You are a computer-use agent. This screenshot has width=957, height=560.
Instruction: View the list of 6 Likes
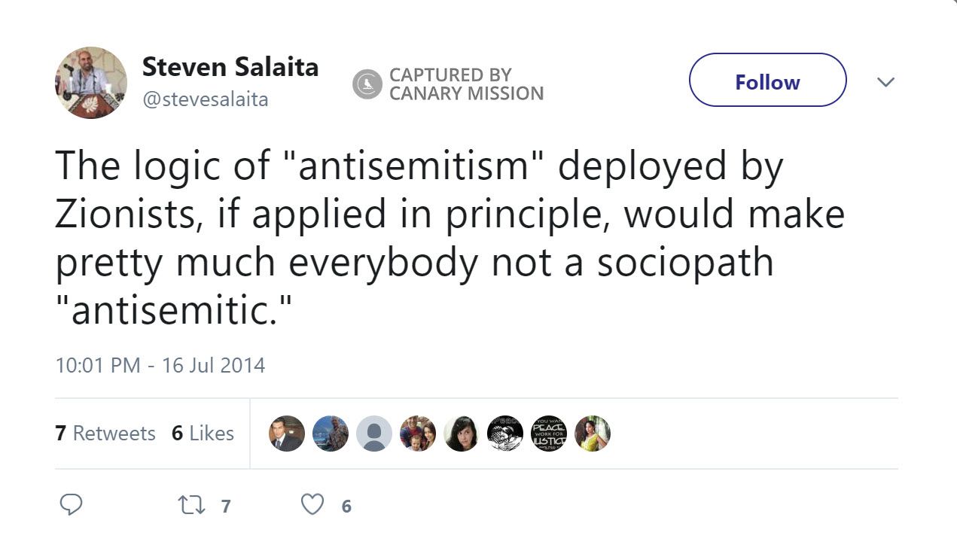click(203, 434)
